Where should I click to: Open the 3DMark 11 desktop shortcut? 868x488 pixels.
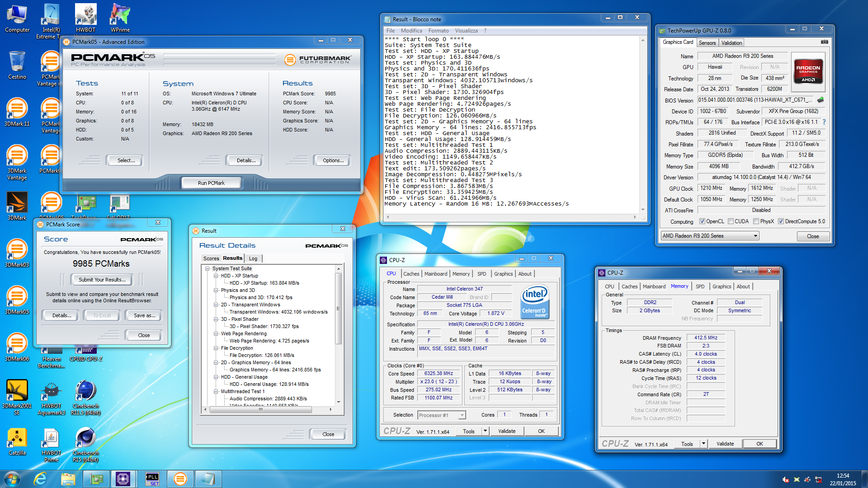(17, 112)
